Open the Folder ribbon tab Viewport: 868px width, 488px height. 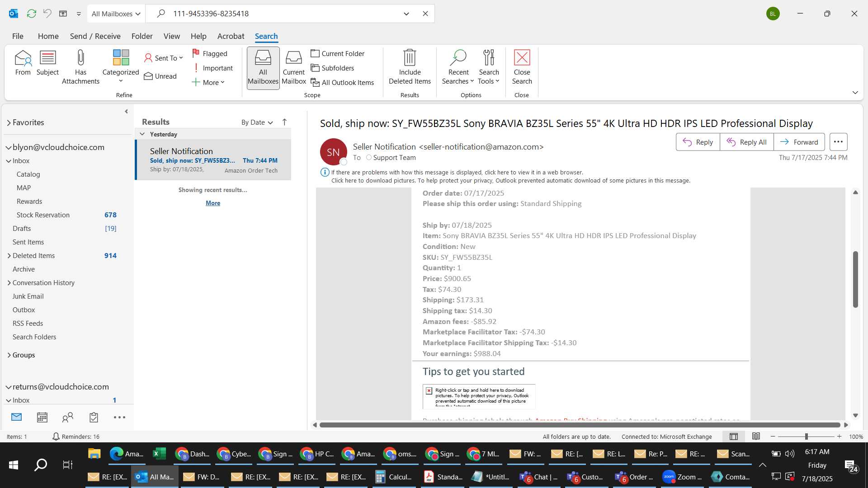pyautogui.click(x=142, y=36)
